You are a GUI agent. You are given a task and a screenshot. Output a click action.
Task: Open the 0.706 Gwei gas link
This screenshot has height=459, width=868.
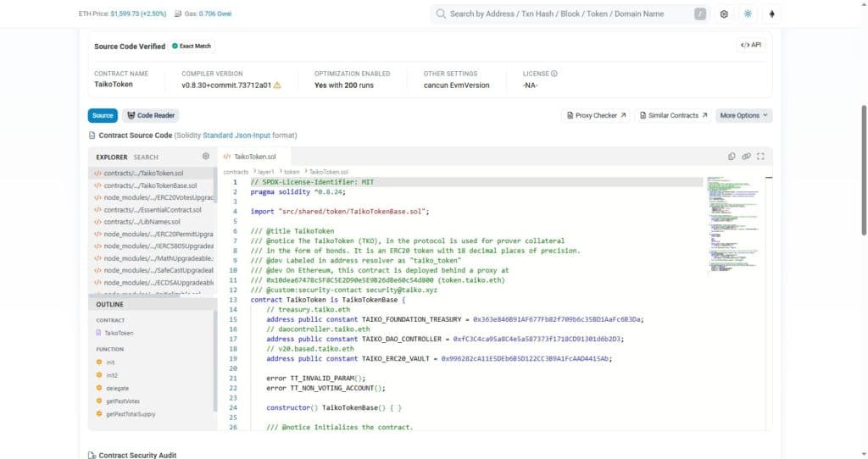pos(214,14)
